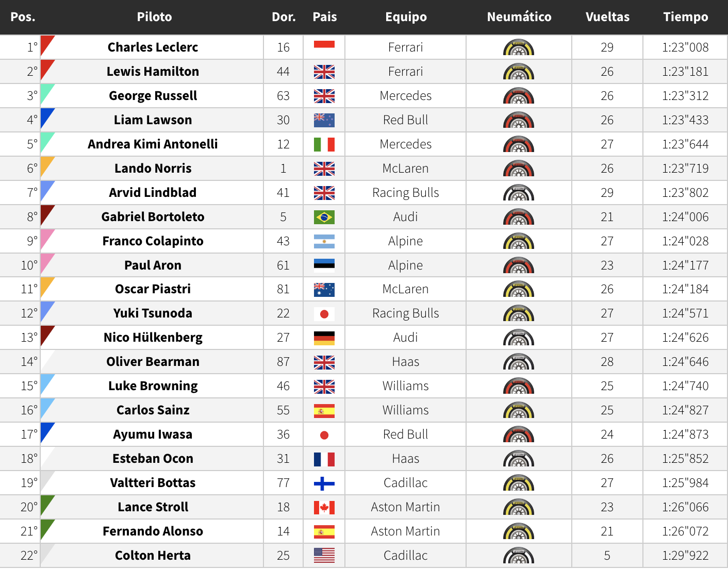Click the USA flag for Colton Herta

324,556
